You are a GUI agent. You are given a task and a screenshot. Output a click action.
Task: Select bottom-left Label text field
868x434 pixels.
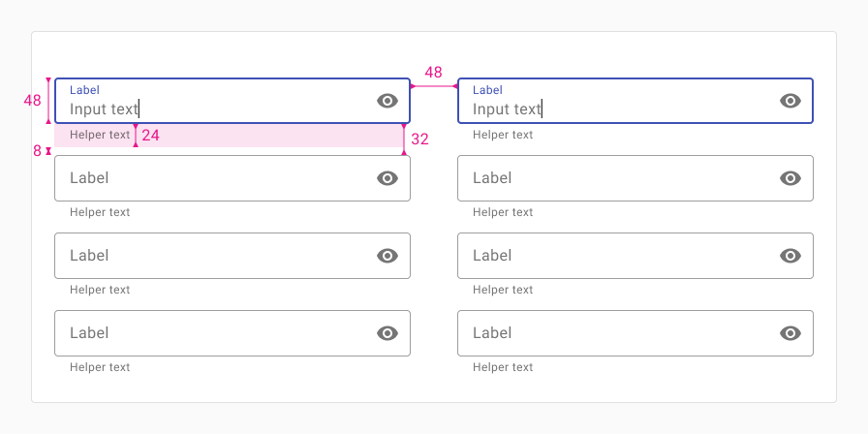232,333
